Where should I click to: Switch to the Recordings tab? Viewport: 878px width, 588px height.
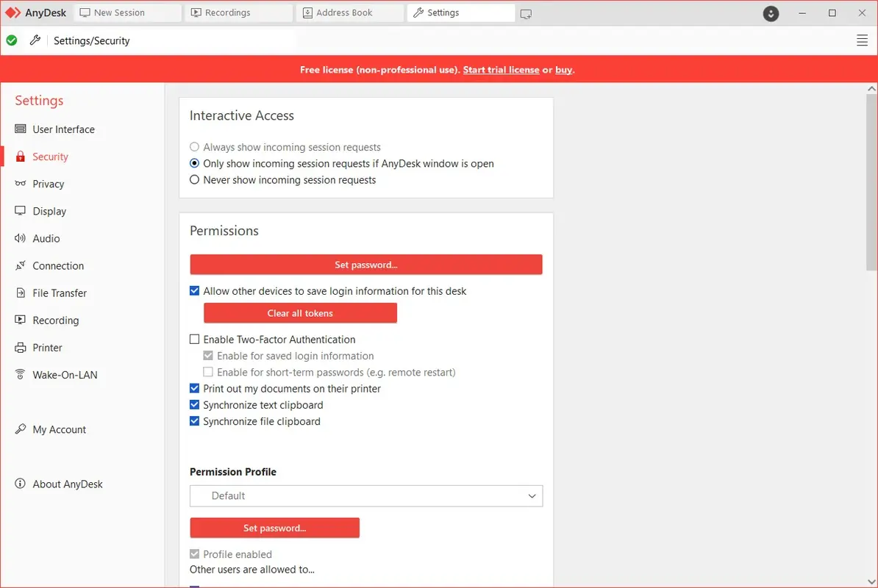point(238,12)
